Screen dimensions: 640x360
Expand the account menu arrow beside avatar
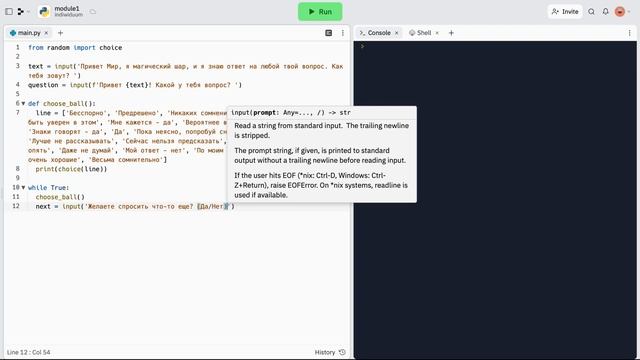tap(629, 12)
